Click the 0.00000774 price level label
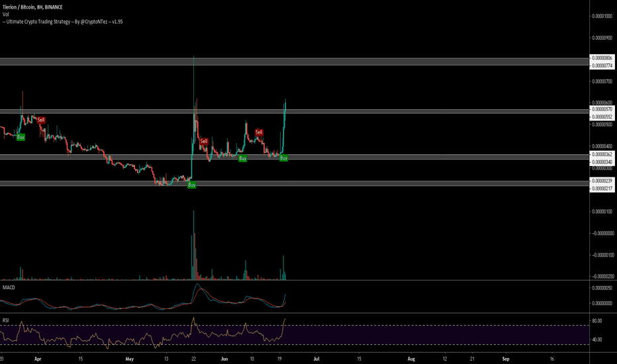Viewport: 617px width, 364px height. click(602, 66)
